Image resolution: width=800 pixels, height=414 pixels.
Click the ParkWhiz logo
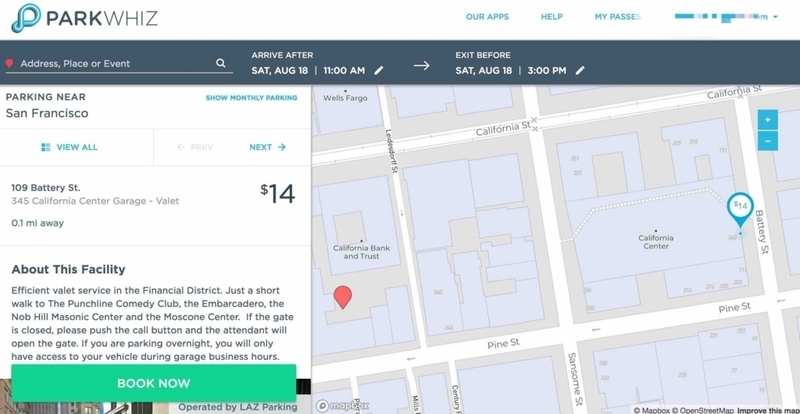coord(84,18)
